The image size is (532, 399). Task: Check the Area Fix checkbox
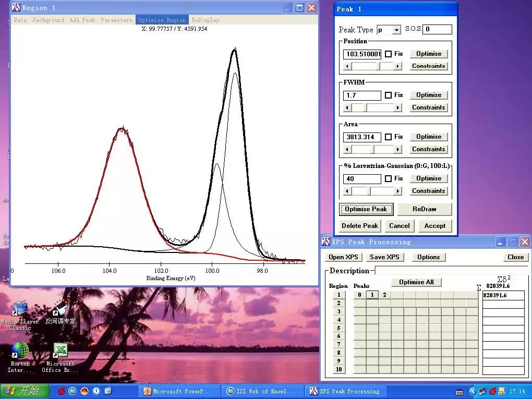[x=389, y=137]
